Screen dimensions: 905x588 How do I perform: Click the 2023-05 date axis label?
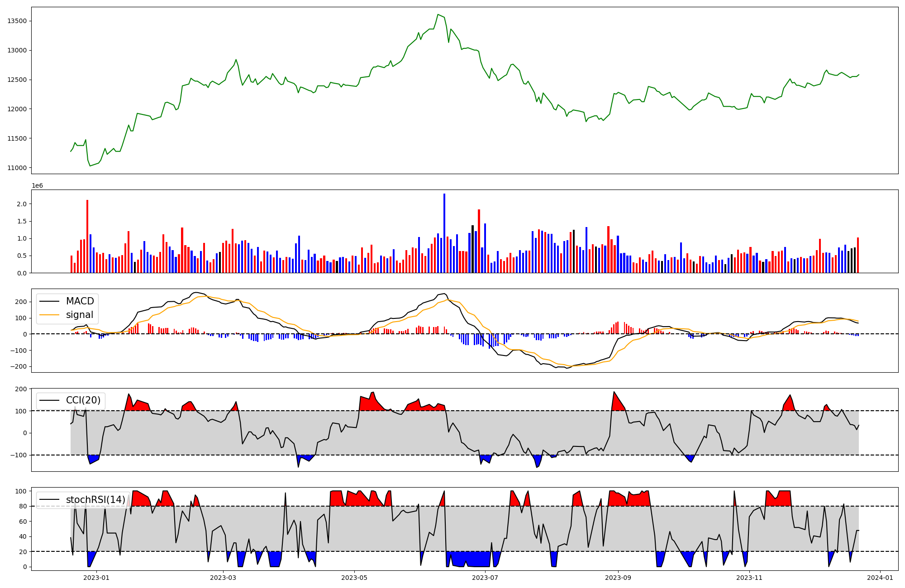[x=354, y=578]
